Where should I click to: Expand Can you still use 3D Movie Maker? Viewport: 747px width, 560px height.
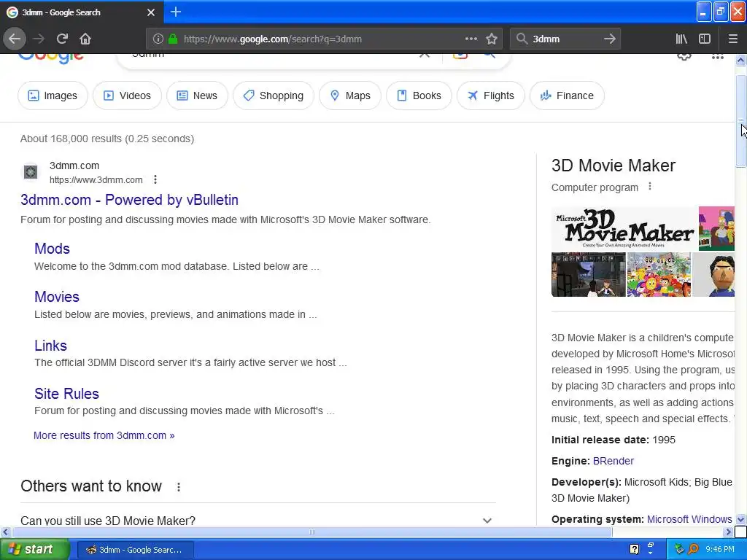(x=258, y=520)
